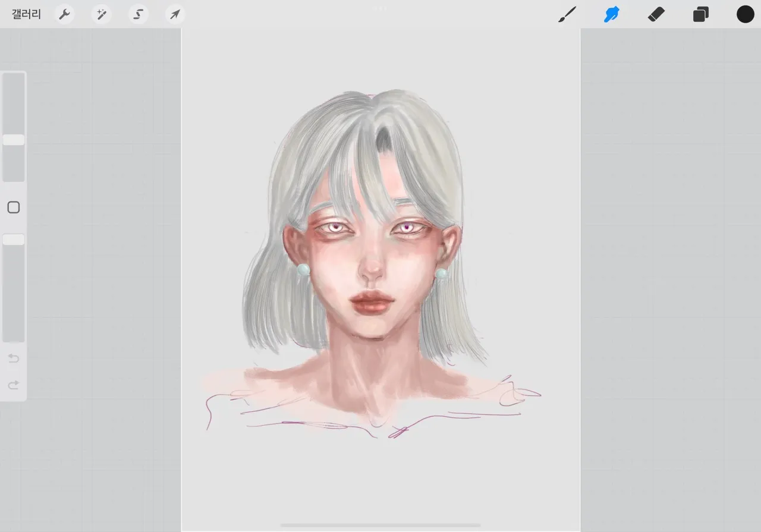Activate the Transform arrow tool

(175, 14)
